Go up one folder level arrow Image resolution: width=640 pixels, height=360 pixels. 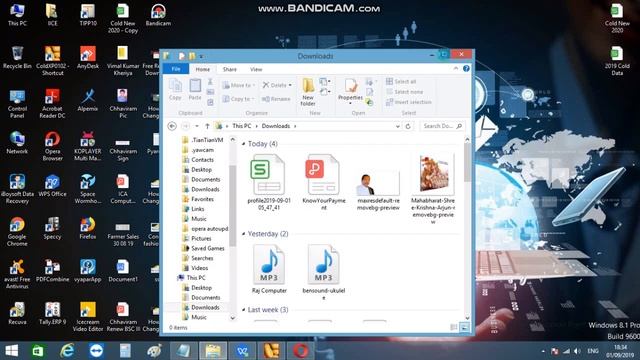coord(207,126)
